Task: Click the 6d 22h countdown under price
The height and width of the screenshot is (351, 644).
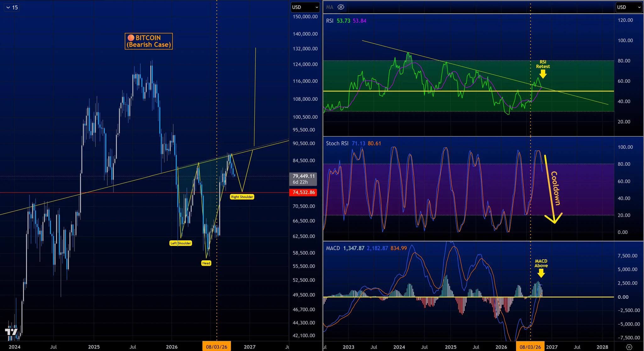Action: coord(300,182)
